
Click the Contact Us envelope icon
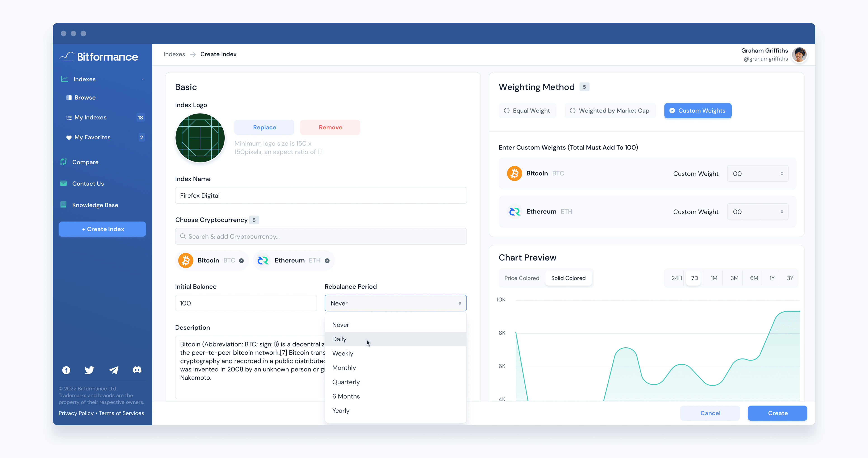click(x=63, y=184)
